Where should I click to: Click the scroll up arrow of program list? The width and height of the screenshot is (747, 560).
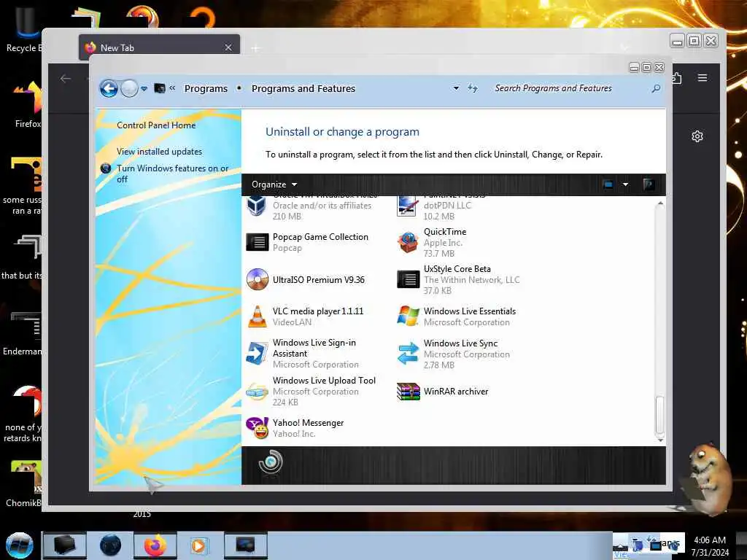(x=659, y=203)
